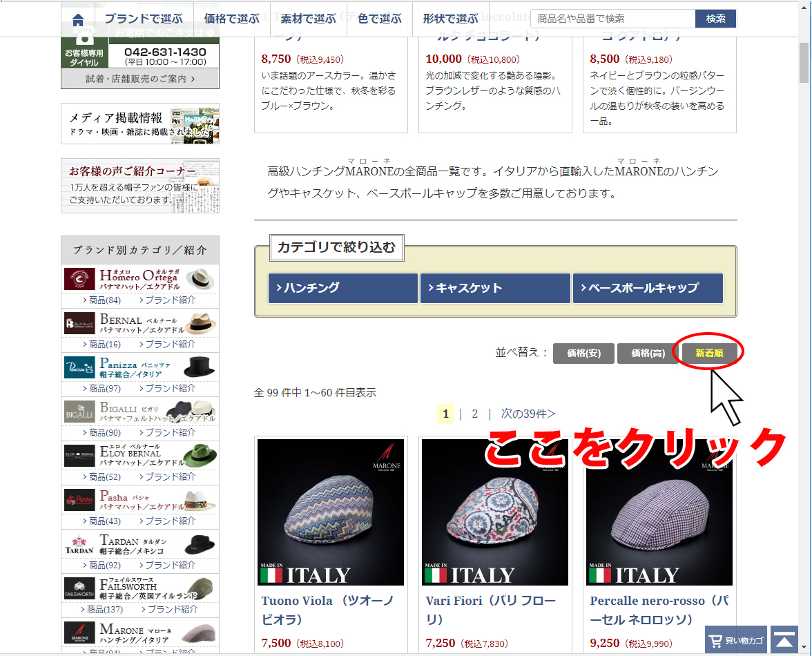Open Marone brand logo banner
Viewport: 812px width, 656px height.
[139, 633]
